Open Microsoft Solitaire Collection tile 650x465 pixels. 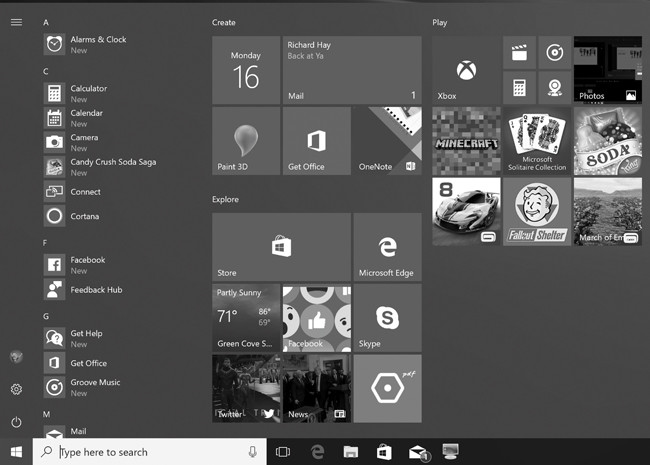pyautogui.click(x=537, y=141)
